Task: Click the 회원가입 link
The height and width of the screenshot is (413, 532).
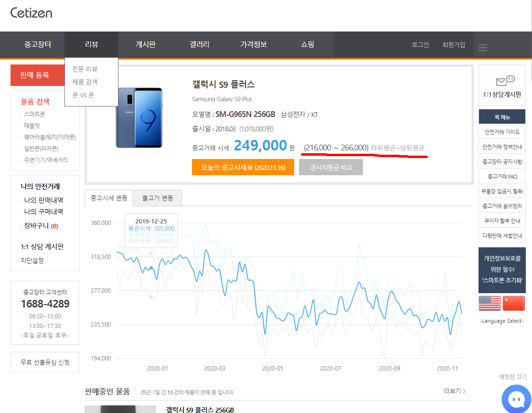Action: pyautogui.click(x=454, y=45)
